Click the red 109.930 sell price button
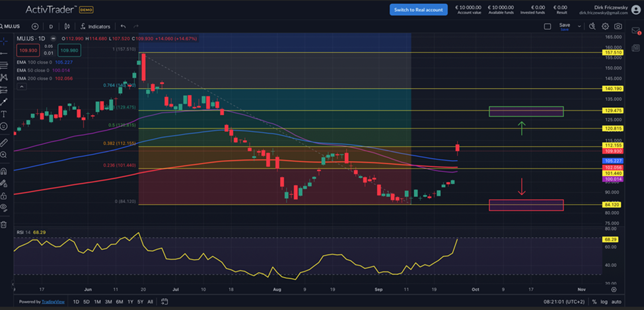The image size is (644, 310). point(28,50)
